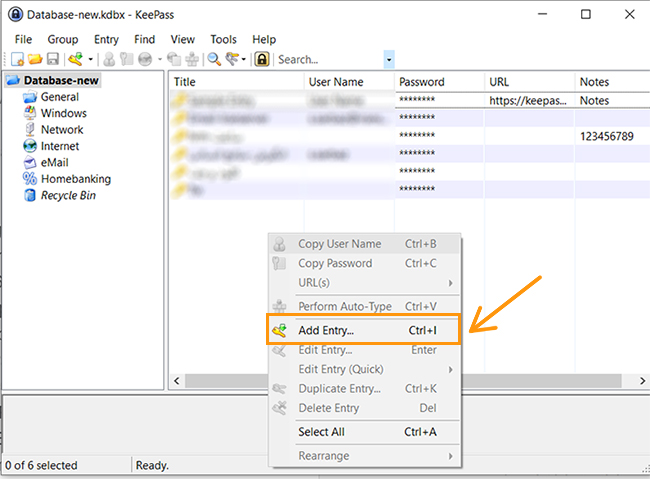Focus the Search field in the toolbar
This screenshot has height=479, width=650.
coord(330,60)
